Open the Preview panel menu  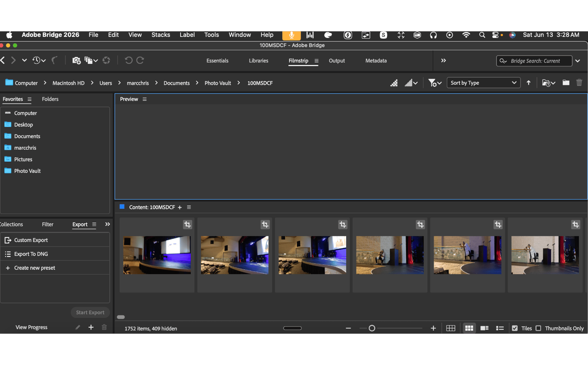point(145,99)
